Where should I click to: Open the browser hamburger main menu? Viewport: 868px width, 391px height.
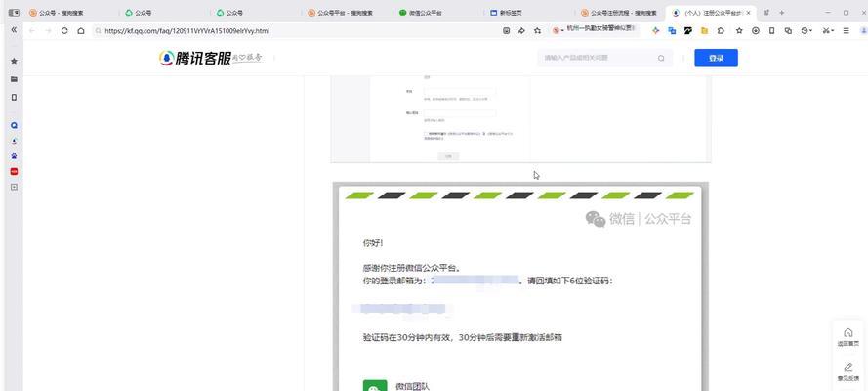click(x=846, y=31)
